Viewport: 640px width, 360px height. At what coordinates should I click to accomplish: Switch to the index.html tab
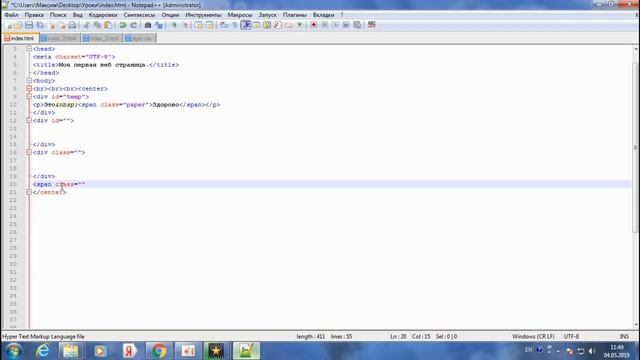coord(20,38)
